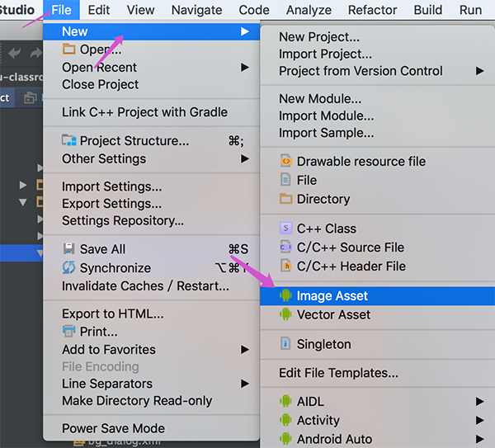The height and width of the screenshot is (448, 495).
Task: Click the Vector Asset Android icon
Action: click(x=285, y=314)
